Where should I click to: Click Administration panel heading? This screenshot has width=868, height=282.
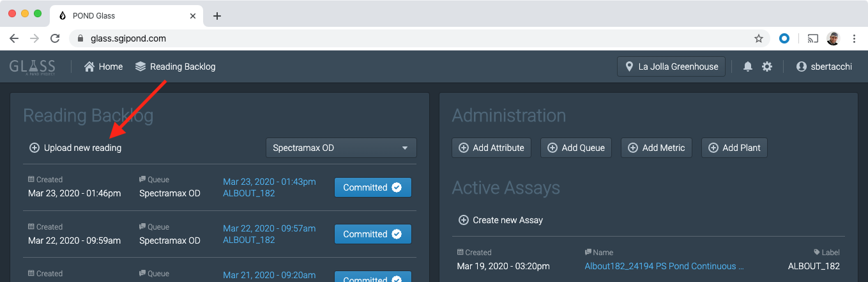point(509,115)
